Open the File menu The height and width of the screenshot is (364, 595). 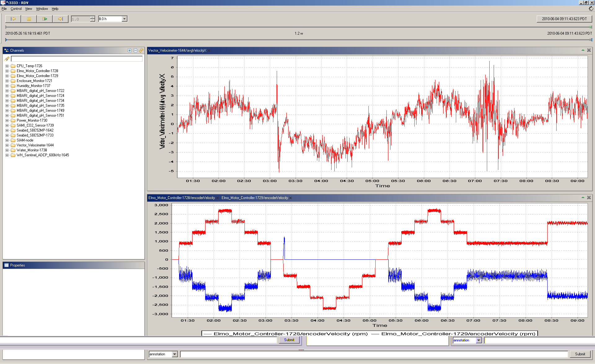coord(4,9)
